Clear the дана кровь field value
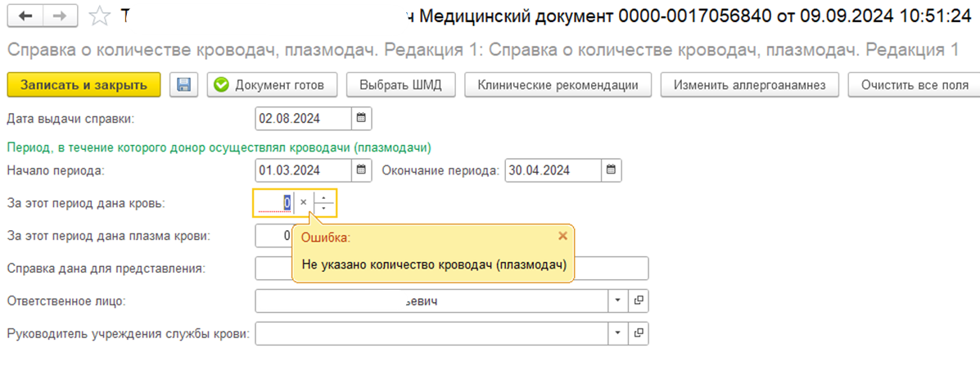 point(303,202)
